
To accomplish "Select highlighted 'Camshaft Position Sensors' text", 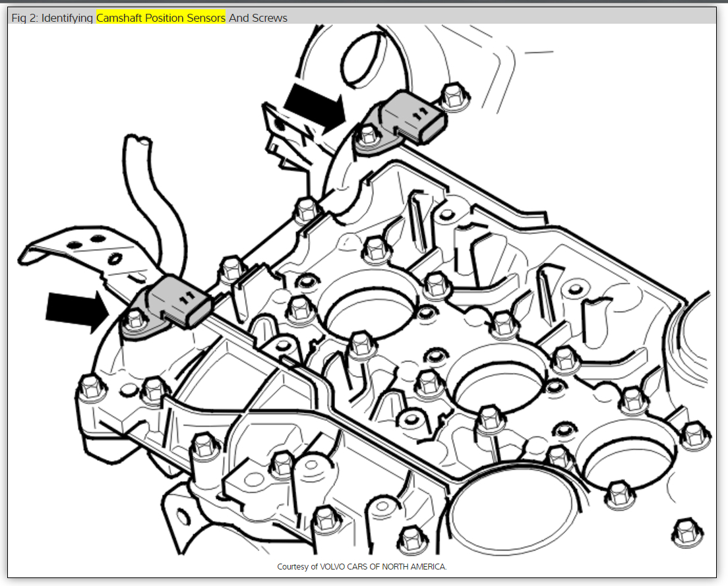I will coord(161,18).
